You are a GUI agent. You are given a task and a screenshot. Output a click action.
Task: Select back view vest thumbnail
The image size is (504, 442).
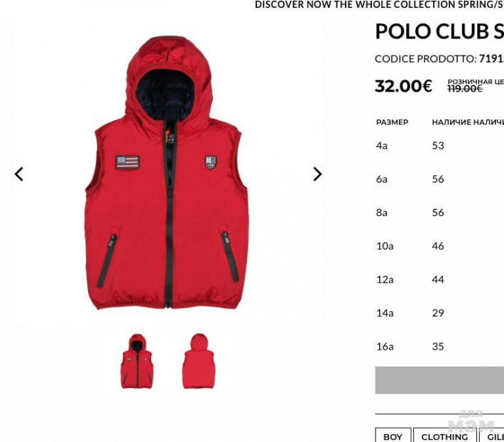click(198, 361)
